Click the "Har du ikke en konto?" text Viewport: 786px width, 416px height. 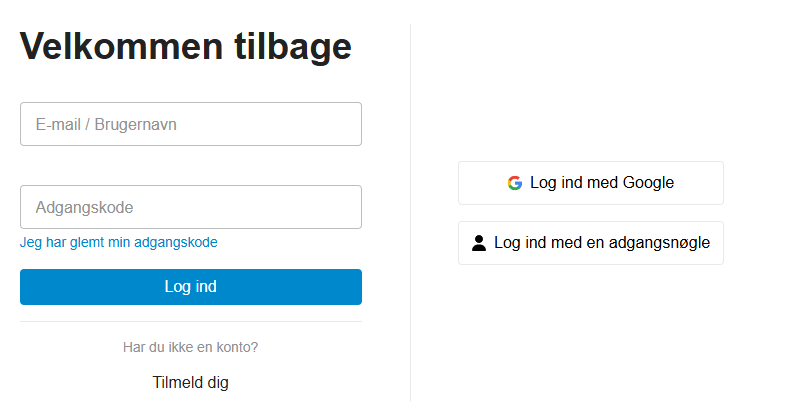point(190,347)
